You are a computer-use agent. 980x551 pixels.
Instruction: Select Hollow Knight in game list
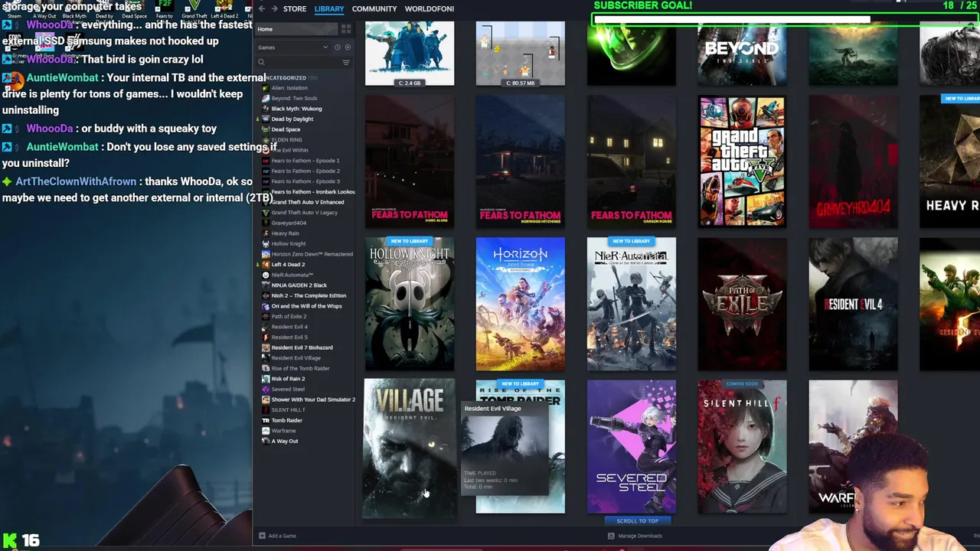289,243
